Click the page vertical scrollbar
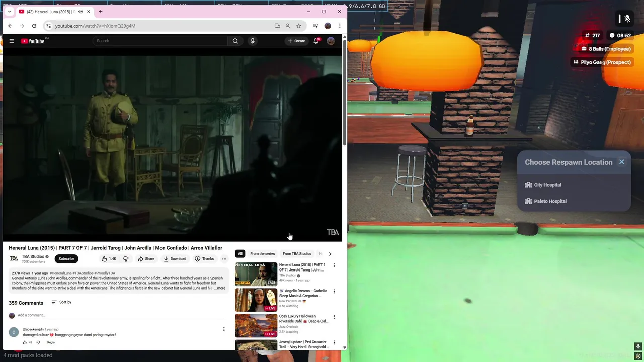Viewport: 644px width, 362px height. click(345, 93)
